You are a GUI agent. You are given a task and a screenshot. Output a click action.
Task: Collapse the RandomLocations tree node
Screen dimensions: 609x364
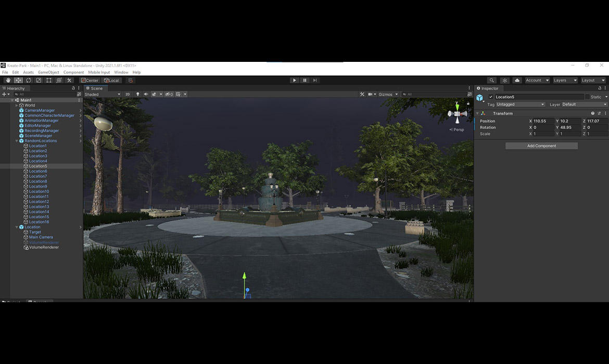(17, 141)
